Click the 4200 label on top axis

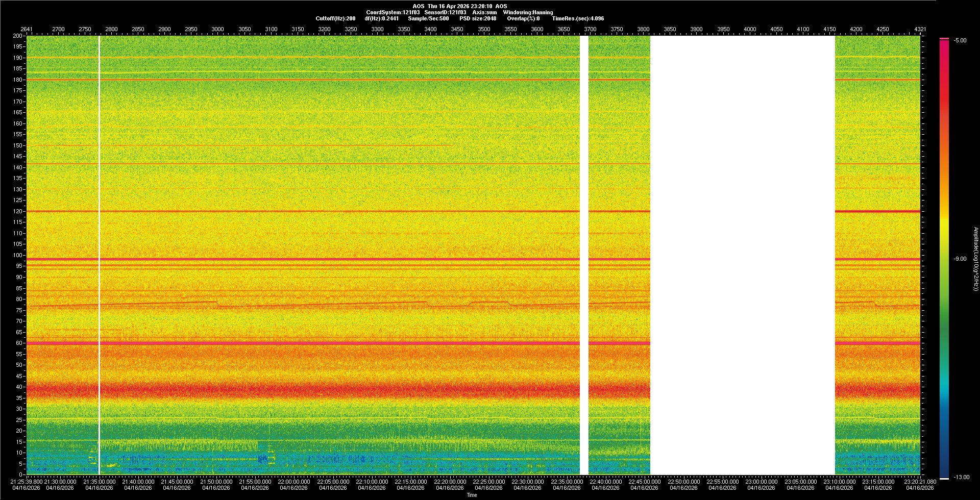point(856,29)
